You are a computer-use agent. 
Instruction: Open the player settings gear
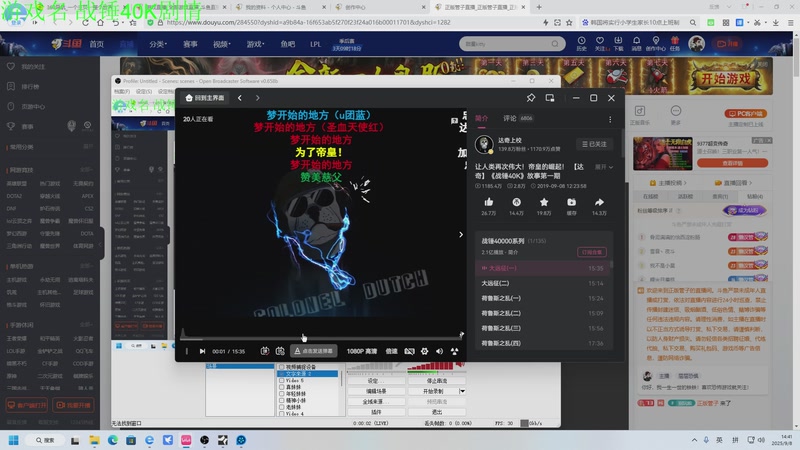click(x=424, y=351)
